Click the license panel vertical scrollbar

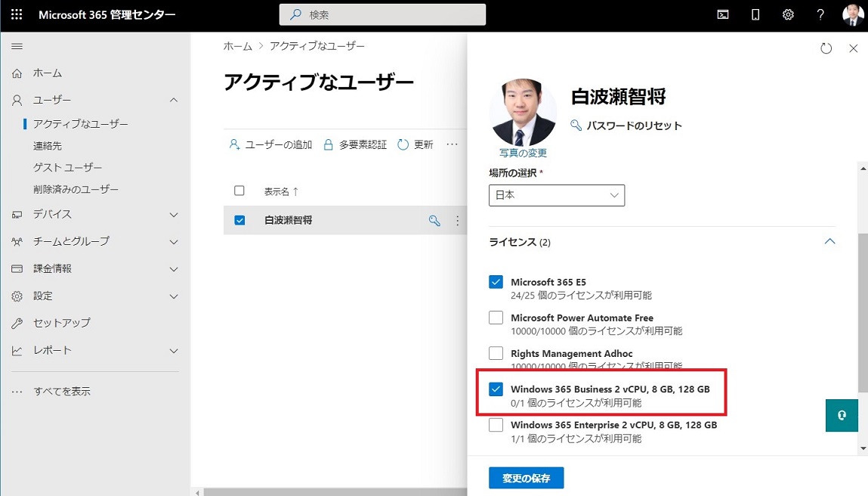(863, 312)
